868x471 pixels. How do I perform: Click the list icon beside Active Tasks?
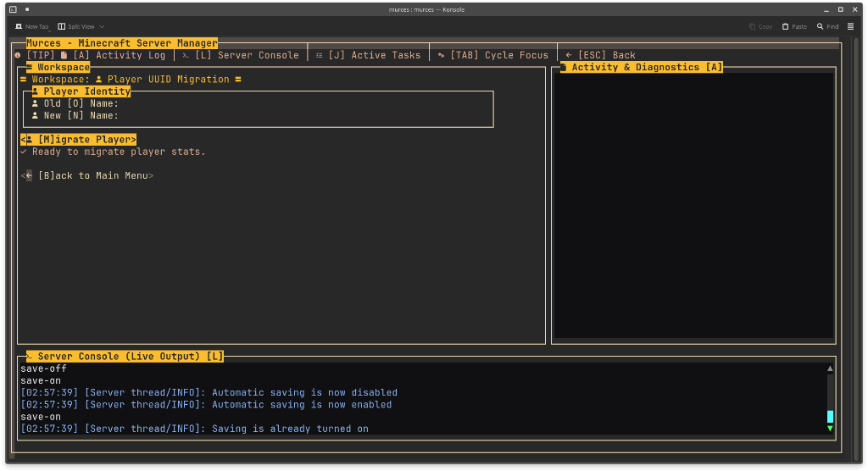point(320,55)
